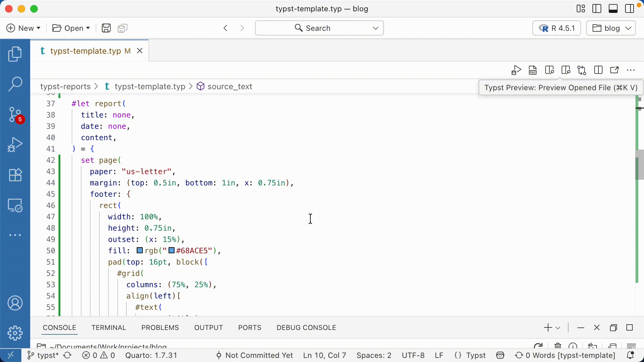Screen dimensions: 644x362
Task: Select the PROBLEMS tab
Action: click(x=160, y=327)
